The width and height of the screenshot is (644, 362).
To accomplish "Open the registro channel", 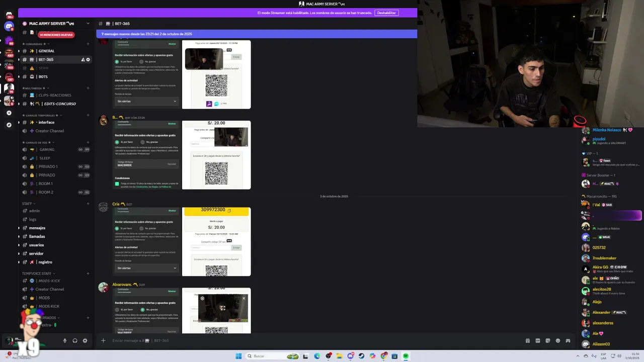I will coord(56,262).
